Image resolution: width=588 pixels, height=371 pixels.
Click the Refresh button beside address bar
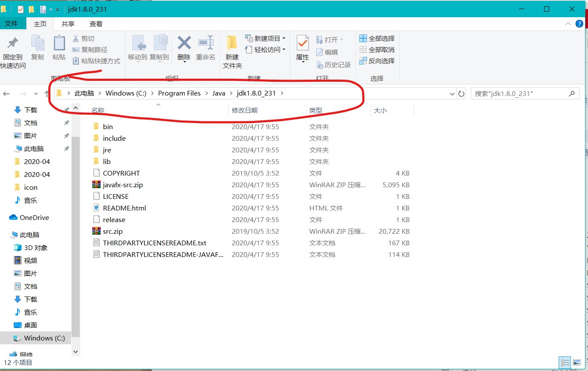[461, 93]
